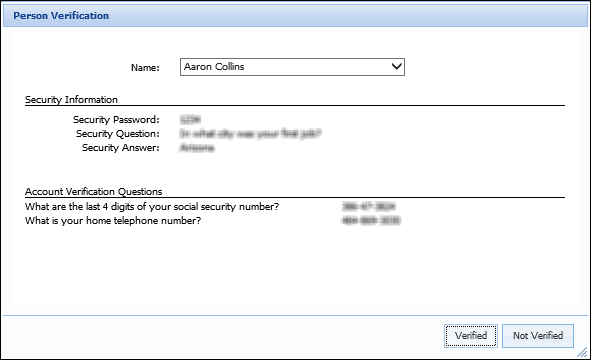Confirm identity with the Verified button
This screenshot has height=360, width=591.
point(471,335)
